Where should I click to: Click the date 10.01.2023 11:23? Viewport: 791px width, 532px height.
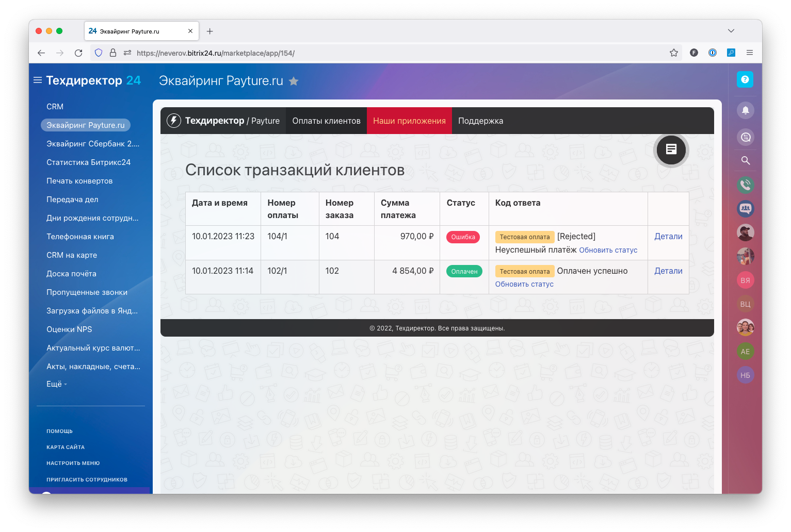pyautogui.click(x=223, y=236)
